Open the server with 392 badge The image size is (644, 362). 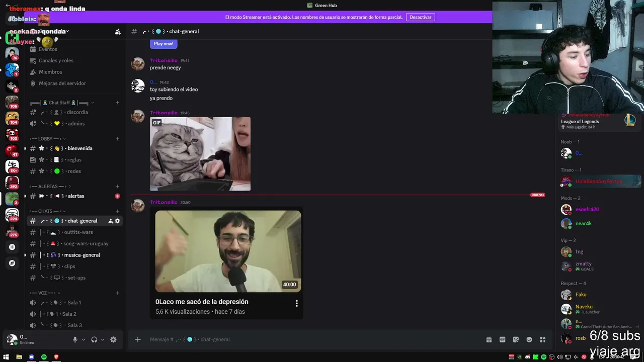(x=12, y=182)
